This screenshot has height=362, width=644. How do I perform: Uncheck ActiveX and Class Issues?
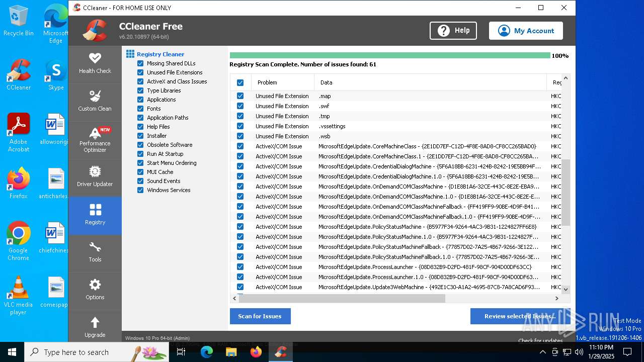click(140, 81)
